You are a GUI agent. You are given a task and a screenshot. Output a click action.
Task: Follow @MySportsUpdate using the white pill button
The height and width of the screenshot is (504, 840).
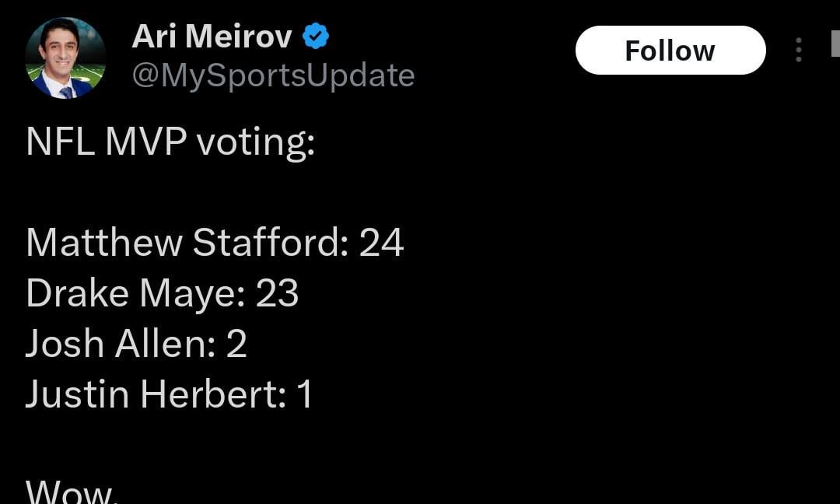tap(670, 50)
